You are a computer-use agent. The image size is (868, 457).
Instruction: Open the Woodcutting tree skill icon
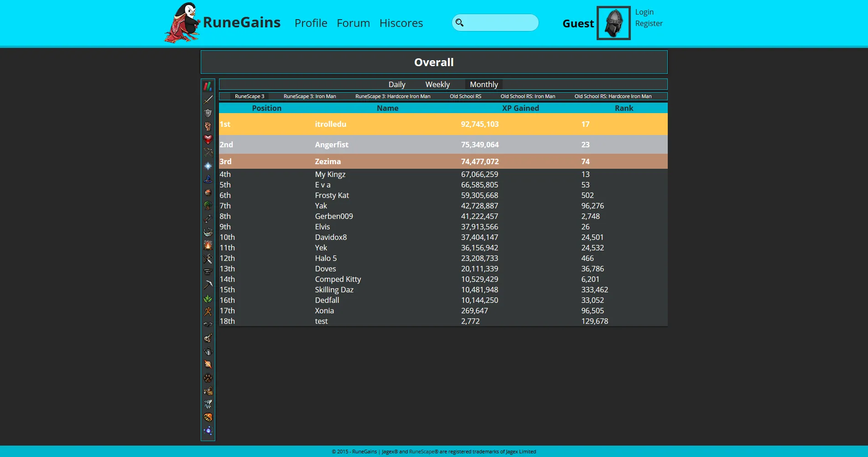208,206
